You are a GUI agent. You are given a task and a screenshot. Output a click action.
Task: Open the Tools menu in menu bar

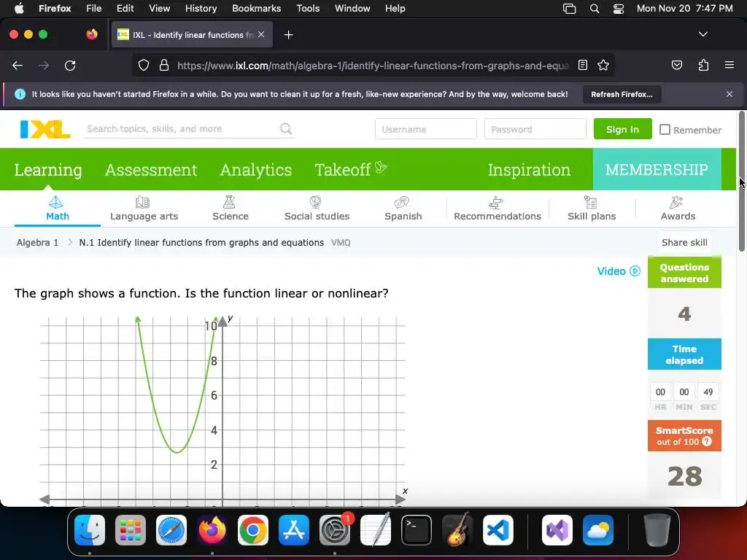pos(308,8)
